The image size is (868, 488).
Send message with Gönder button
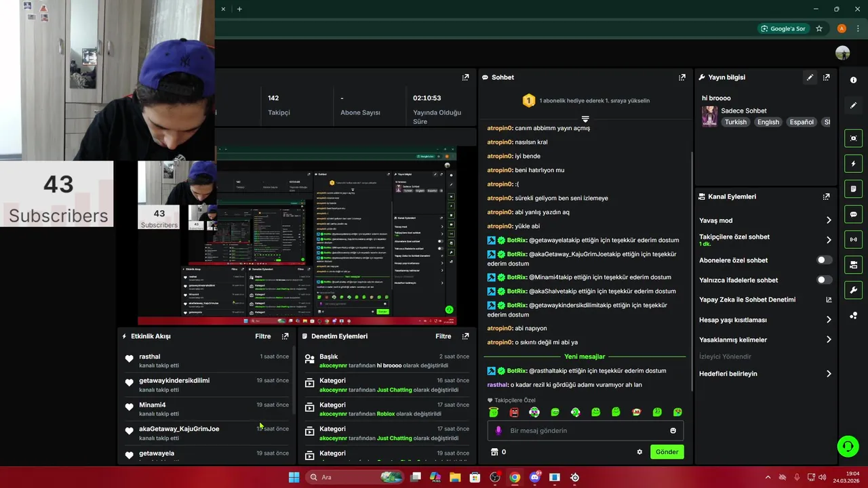[x=667, y=452]
